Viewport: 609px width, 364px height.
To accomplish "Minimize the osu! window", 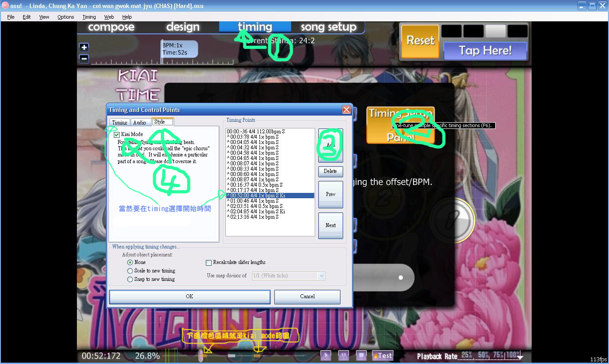I will coord(582,6).
